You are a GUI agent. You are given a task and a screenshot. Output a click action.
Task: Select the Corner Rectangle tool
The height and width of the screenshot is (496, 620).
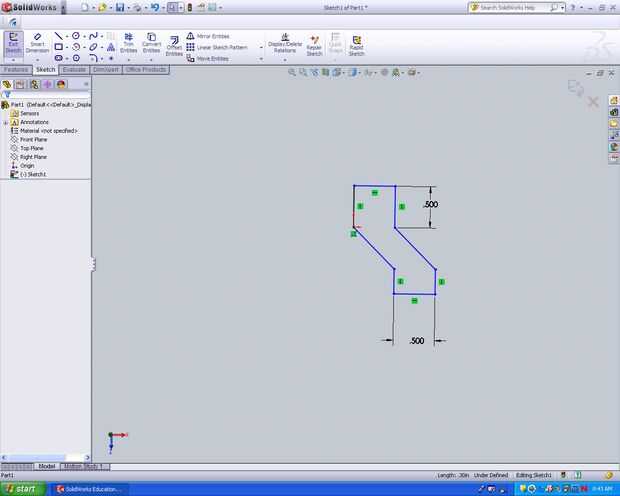(58, 47)
